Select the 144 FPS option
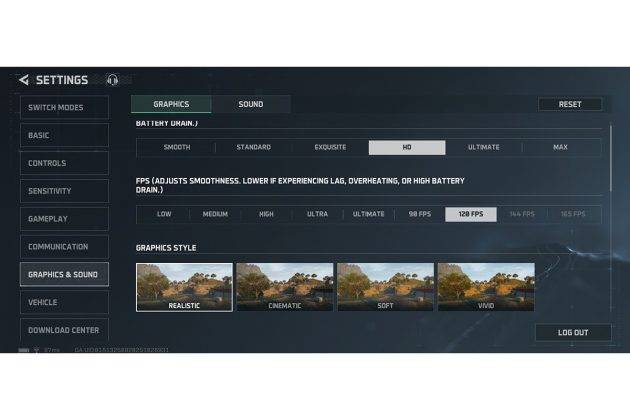This screenshot has height=420, width=630. pyautogui.click(x=522, y=214)
